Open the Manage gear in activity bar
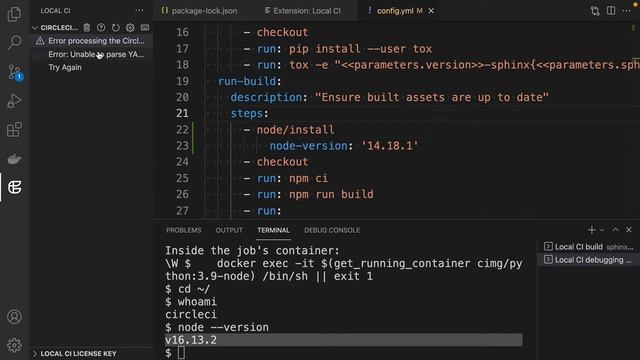 click(14, 345)
